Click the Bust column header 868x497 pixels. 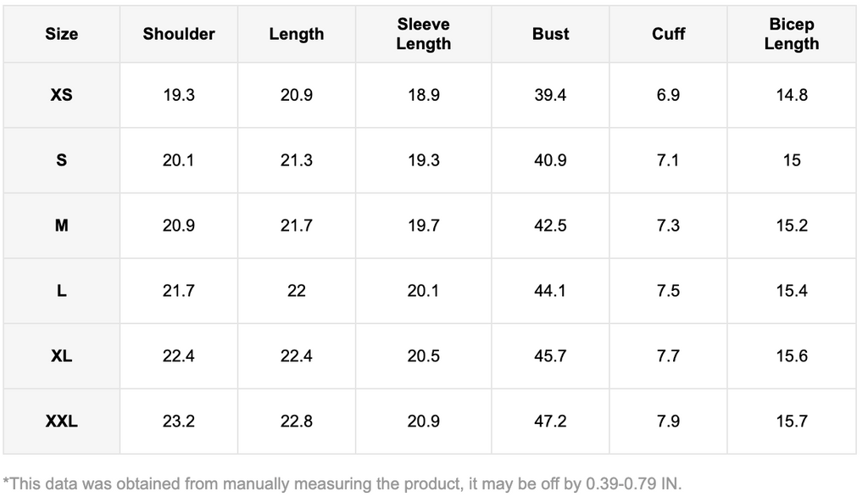[550, 34]
